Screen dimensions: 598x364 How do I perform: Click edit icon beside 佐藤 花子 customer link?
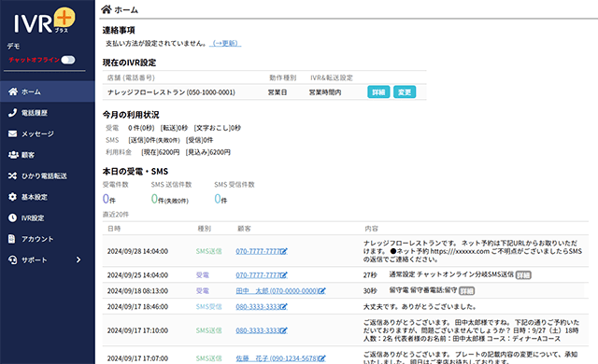[321, 358]
